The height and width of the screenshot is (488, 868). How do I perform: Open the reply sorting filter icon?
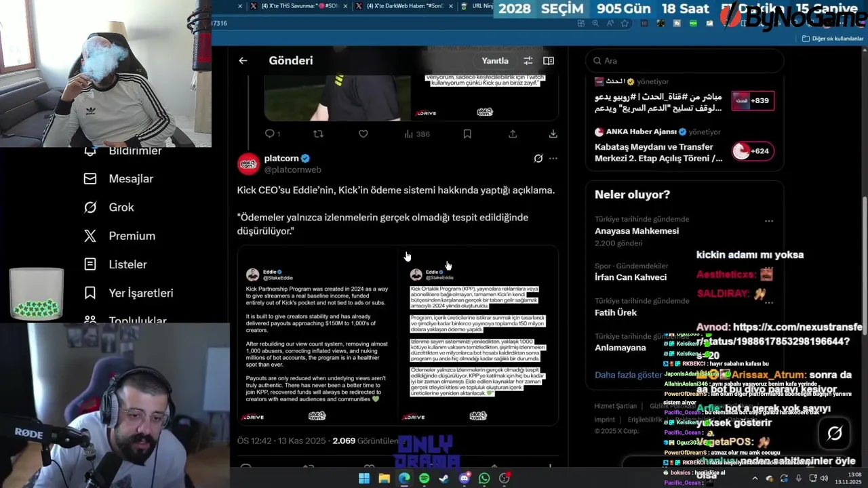pyautogui.click(x=528, y=60)
